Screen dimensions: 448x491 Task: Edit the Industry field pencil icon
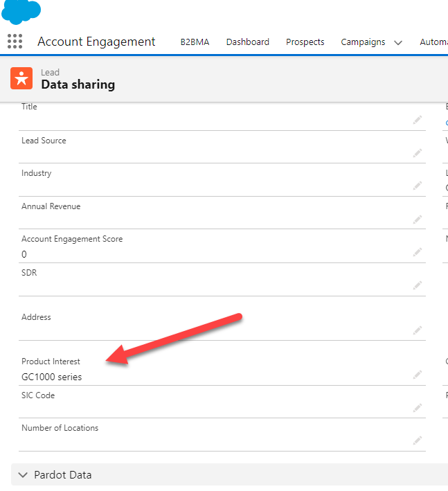point(418,186)
